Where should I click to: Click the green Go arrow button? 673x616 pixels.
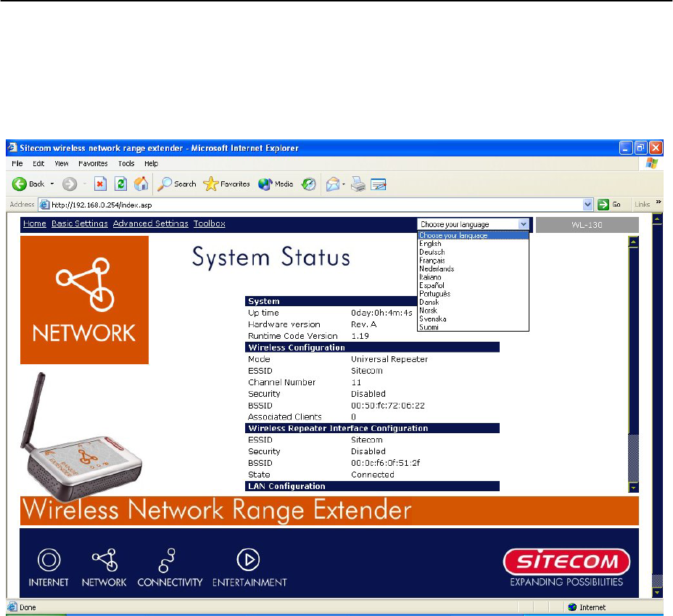[603, 205]
